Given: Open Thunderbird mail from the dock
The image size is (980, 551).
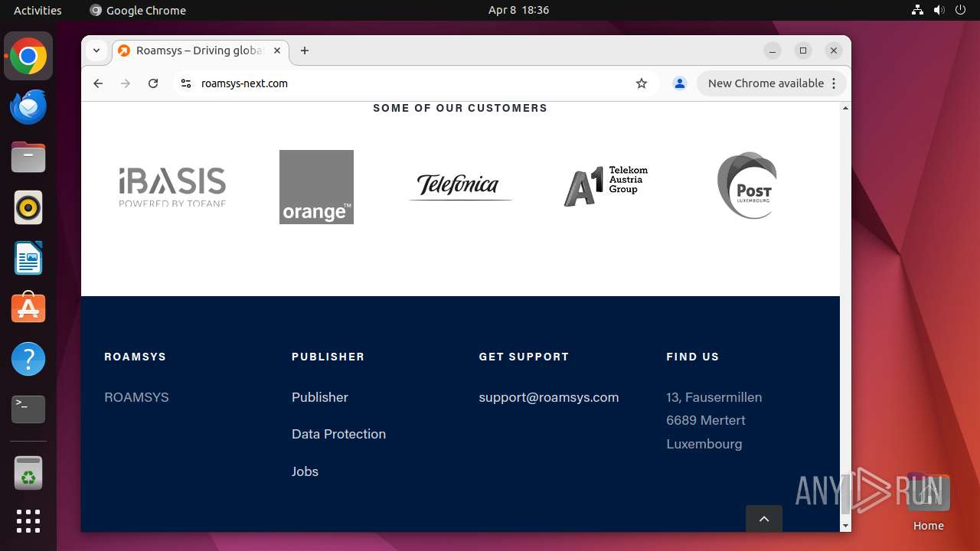Looking at the screenshot, I should point(28,107).
